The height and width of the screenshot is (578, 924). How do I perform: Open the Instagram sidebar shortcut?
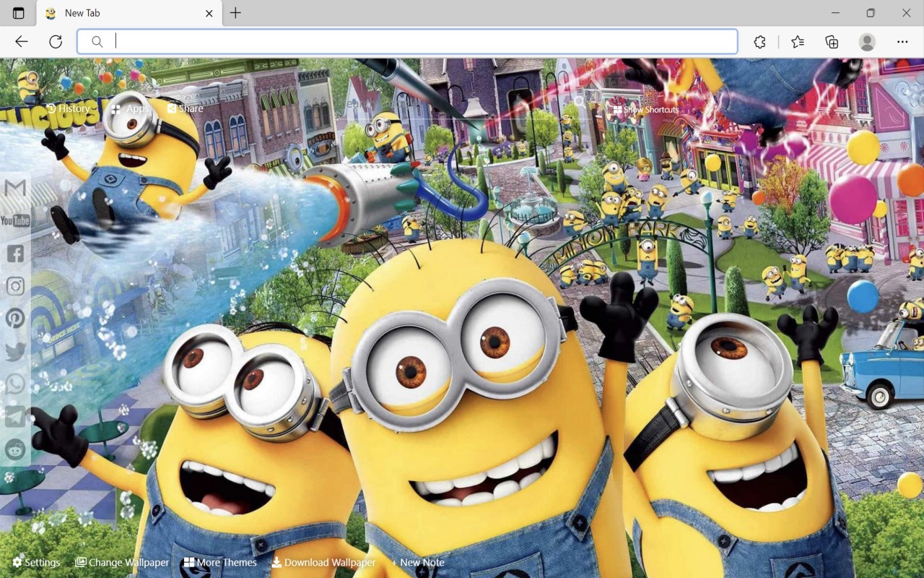[x=15, y=286]
